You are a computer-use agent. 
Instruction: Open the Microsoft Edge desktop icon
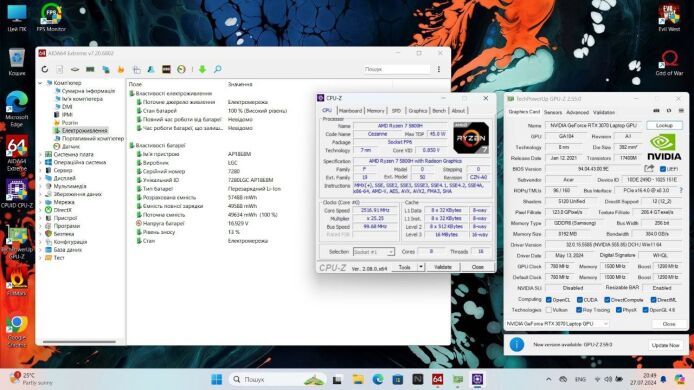coord(17,109)
